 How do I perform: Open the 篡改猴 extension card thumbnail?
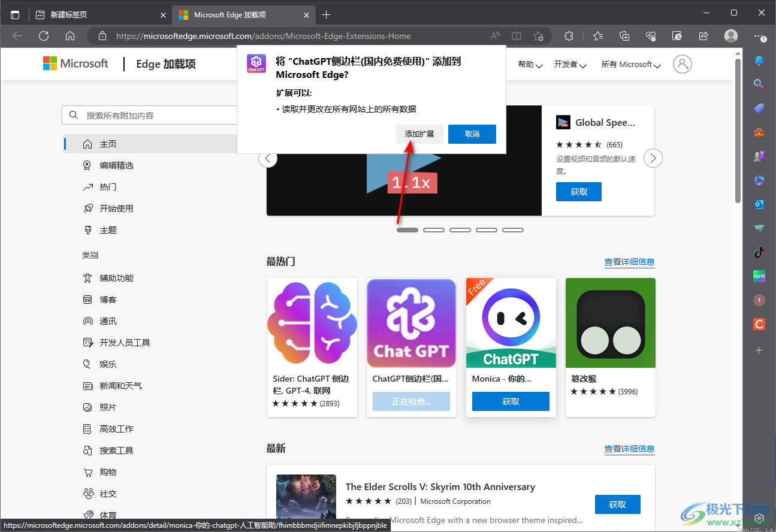pos(611,323)
